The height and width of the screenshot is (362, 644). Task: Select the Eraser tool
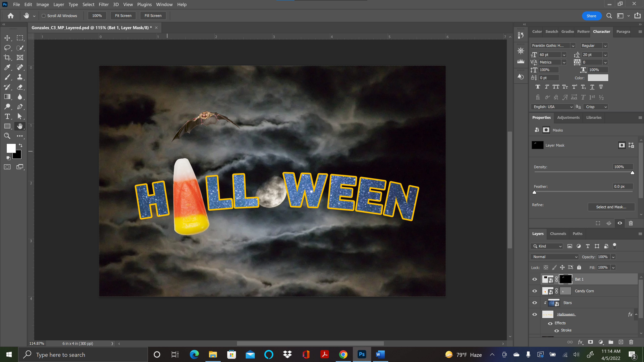coord(20,87)
